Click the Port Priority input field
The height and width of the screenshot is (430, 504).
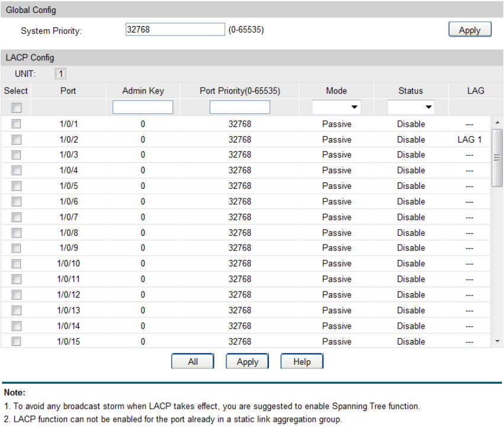(x=240, y=107)
